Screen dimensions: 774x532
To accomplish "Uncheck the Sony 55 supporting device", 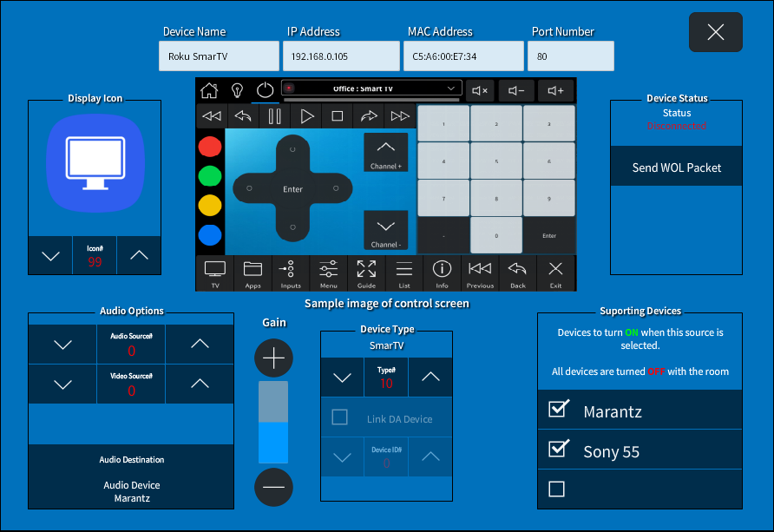I will coord(559,449).
